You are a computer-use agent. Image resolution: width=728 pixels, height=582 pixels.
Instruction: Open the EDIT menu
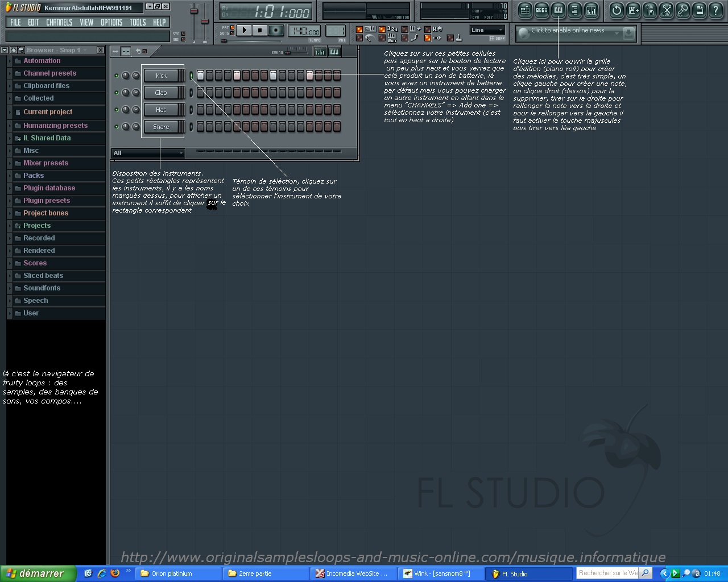(x=34, y=22)
